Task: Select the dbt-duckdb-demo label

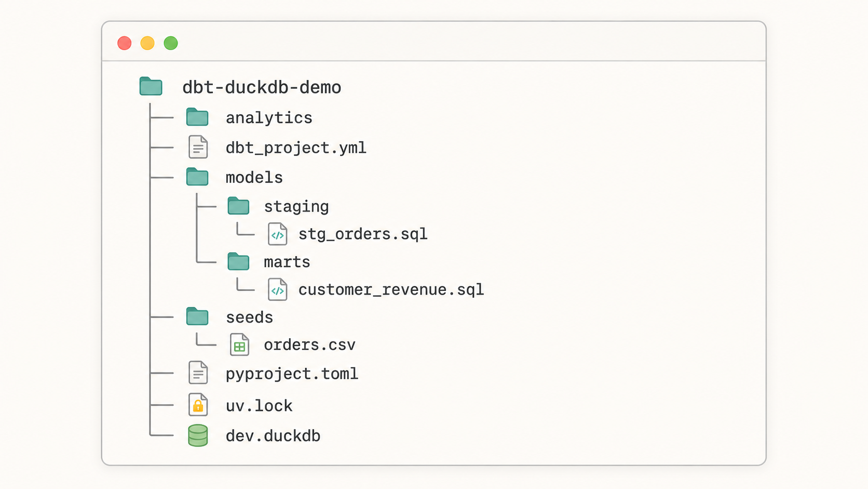Action: point(262,87)
